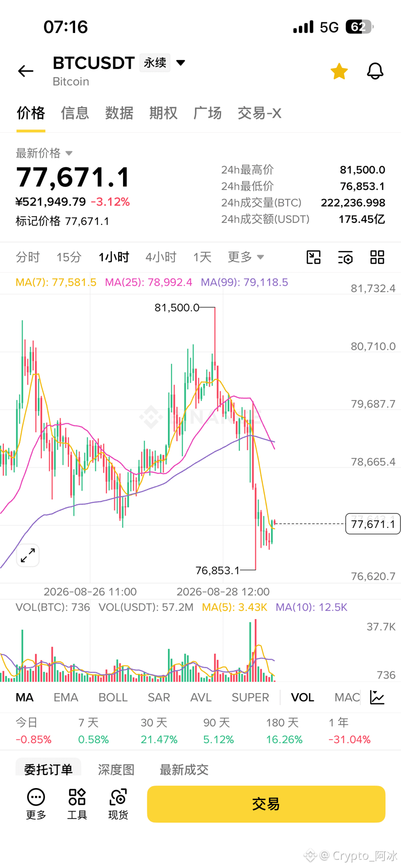401x868 pixels.
Task: Tap the VOL(BTC): 736 volume label
Action: coord(53,607)
